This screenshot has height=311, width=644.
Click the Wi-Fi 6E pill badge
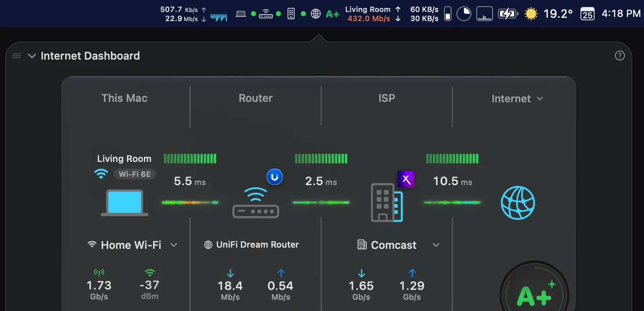(x=135, y=174)
